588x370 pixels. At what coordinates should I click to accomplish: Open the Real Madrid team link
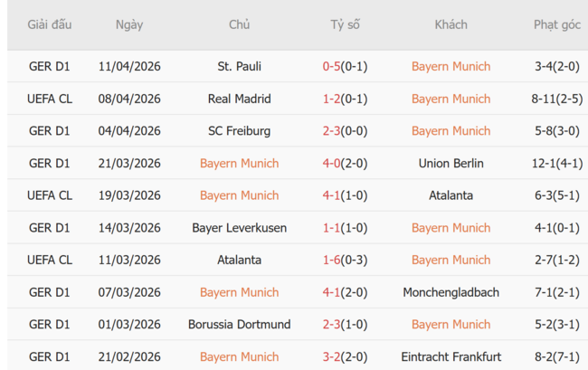click(239, 99)
